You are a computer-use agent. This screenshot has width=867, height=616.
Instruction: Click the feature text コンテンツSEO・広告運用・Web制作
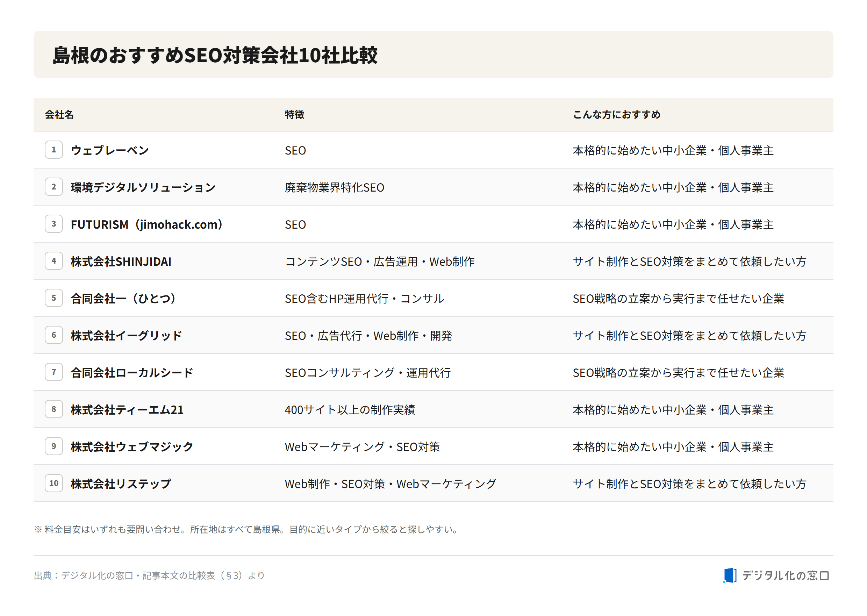(380, 262)
